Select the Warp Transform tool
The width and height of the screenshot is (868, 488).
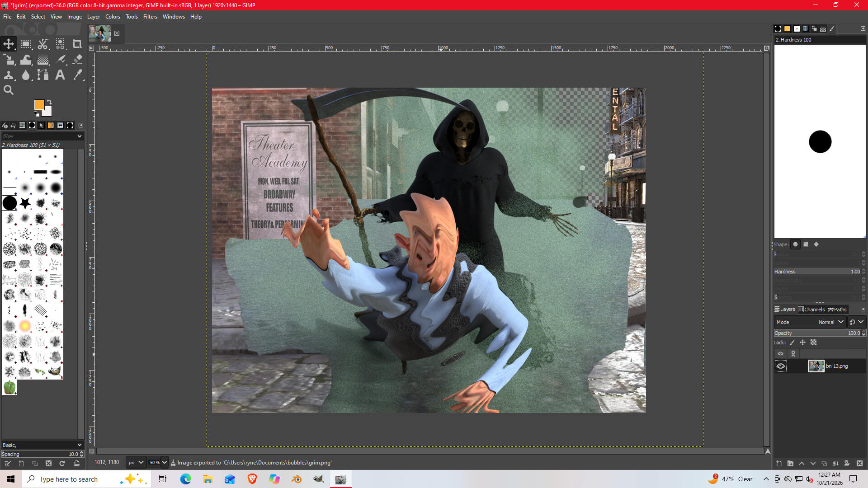[26, 60]
